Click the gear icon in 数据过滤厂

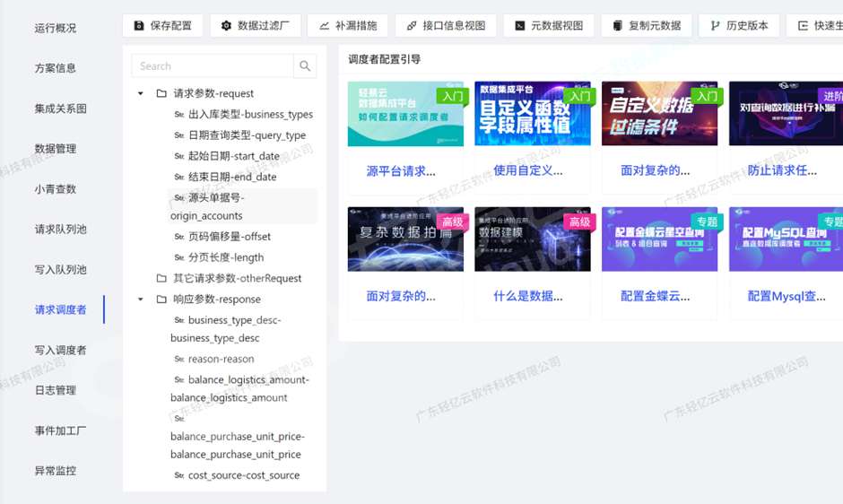click(226, 26)
